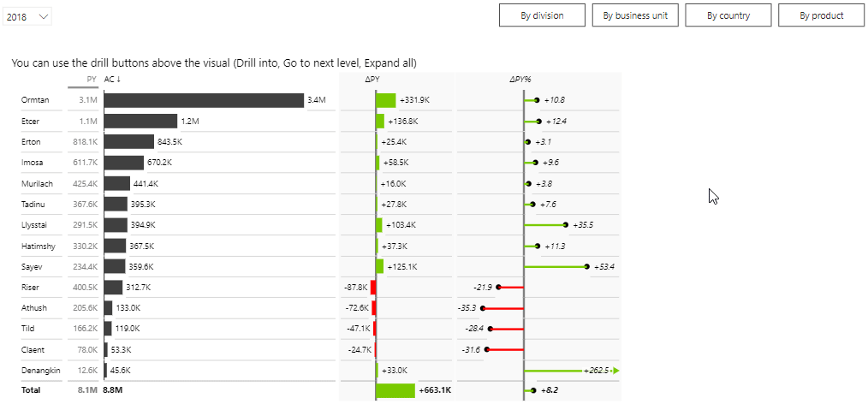The image size is (868, 410).
Task: Open the 2018 year dropdown
Action: pyautogui.click(x=27, y=17)
